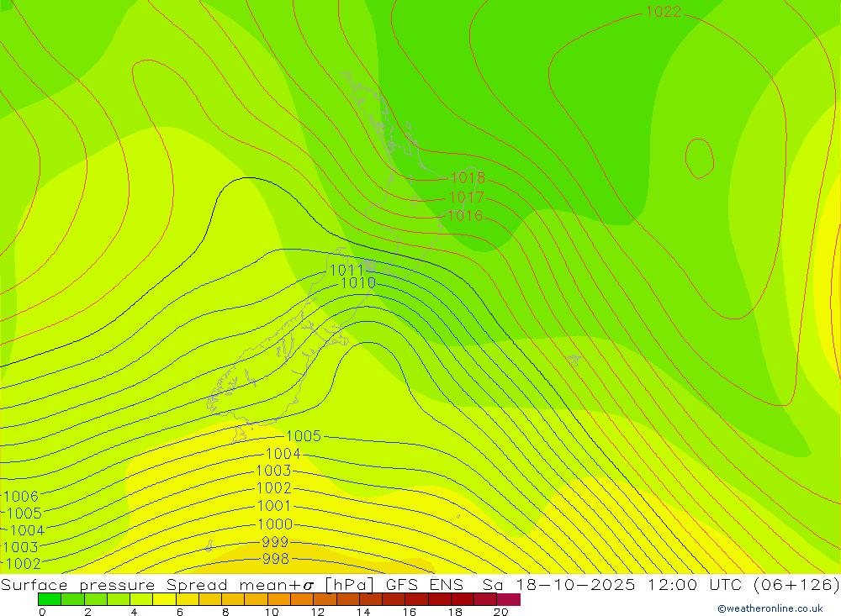Screen dimensions: 841x616
Task: Click the 998 isobar label
Action: tap(276, 559)
